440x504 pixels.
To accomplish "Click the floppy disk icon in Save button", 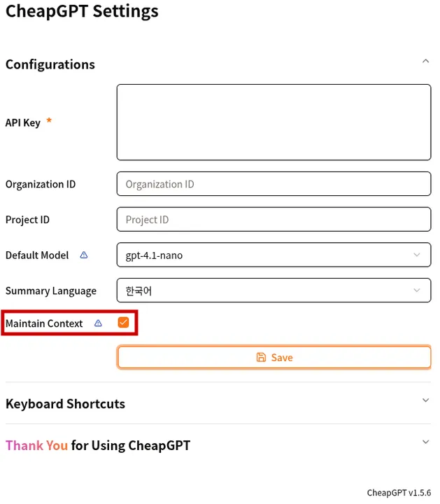I will (x=261, y=358).
